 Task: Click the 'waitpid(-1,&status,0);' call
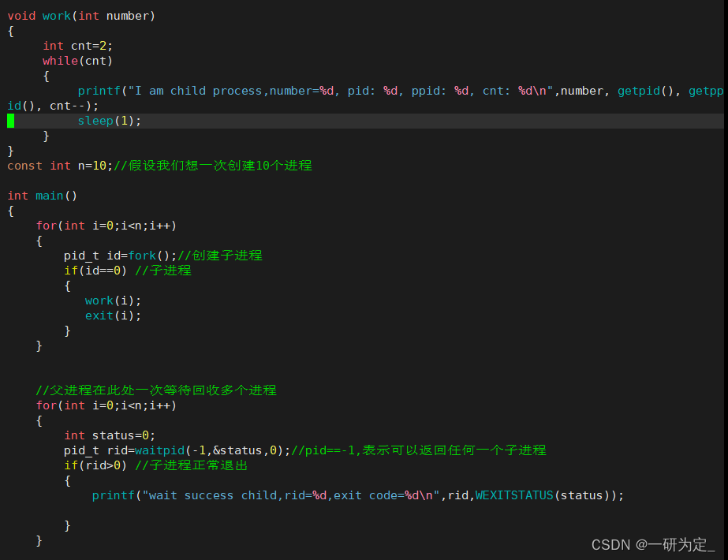[x=213, y=450]
